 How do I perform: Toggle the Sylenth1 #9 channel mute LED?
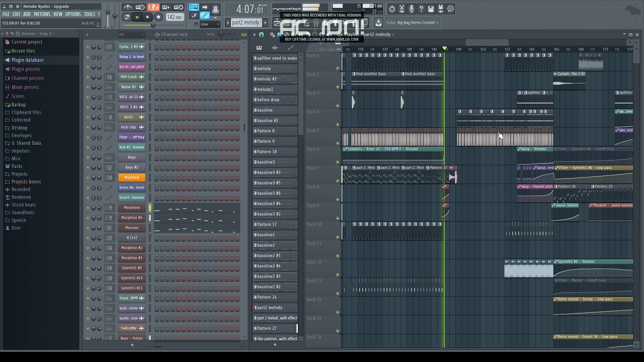click(x=88, y=268)
